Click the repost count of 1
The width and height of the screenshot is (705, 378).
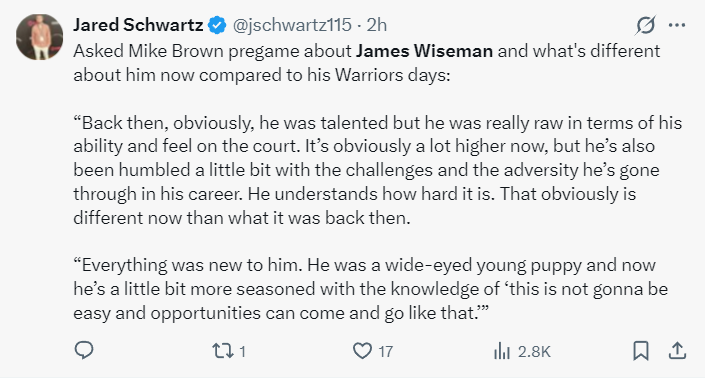[x=243, y=351]
